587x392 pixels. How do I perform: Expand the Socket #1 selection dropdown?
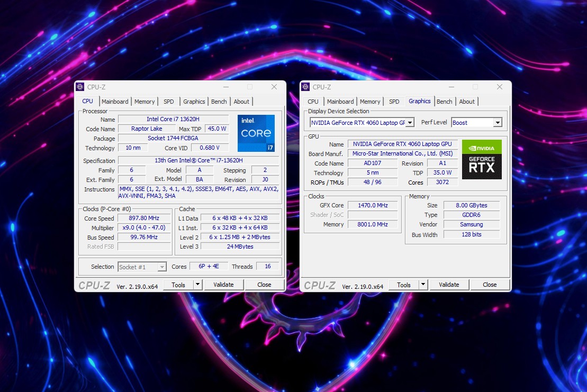coord(162,267)
